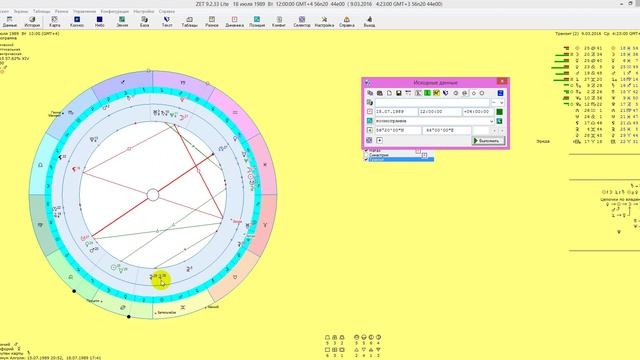
Task: Click yellow-green icon in data dialog toolbar
Action: point(436,93)
